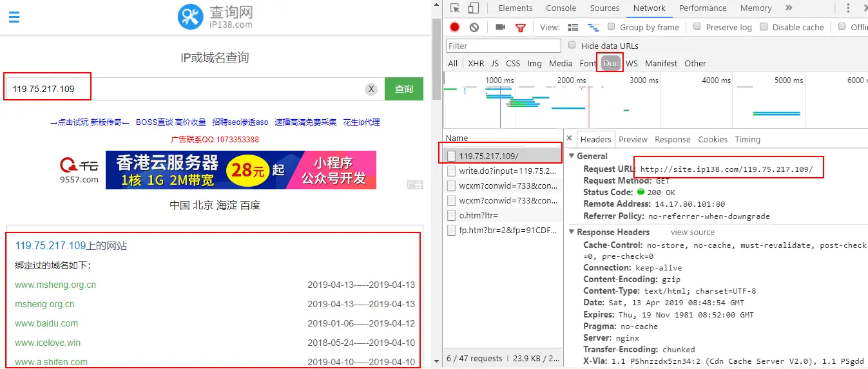Image resolution: width=868 pixels, height=369 pixels.
Task: Activate the inspect element selector tool
Action: pyautogui.click(x=455, y=8)
